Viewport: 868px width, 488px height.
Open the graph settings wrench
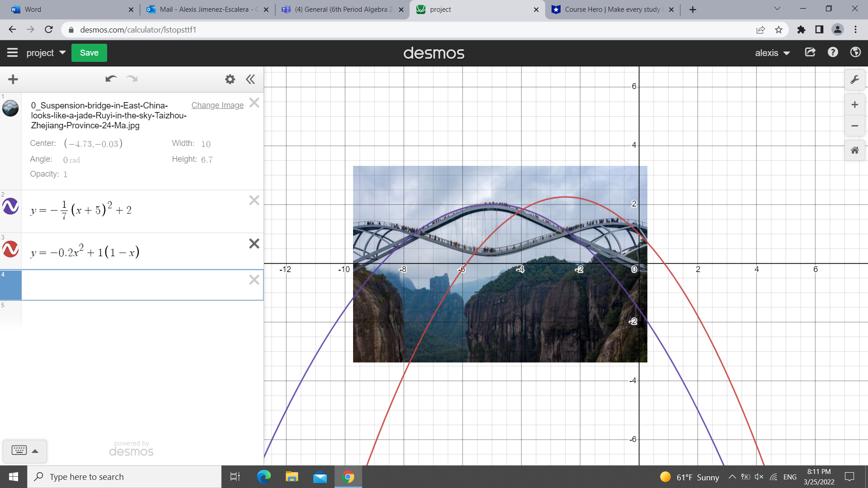point(854,80)
